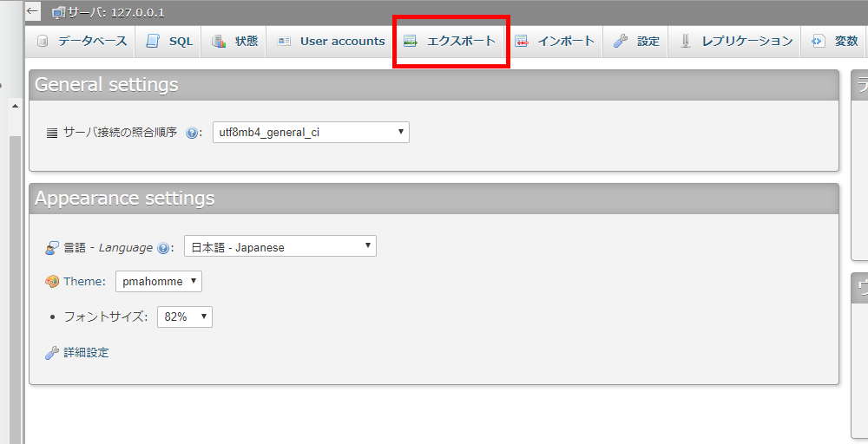Click the 状態 tab icon
The width and height of the screenshot is (868, 444).
coord(219,41)
